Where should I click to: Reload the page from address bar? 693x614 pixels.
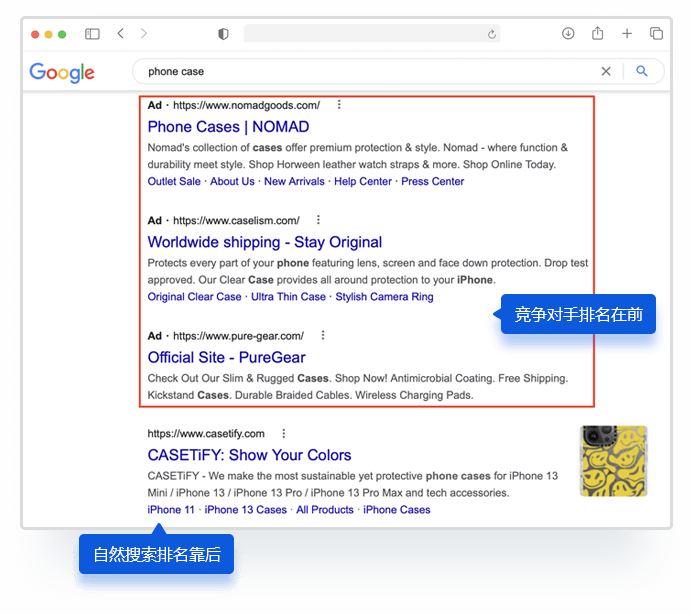(491, 34)
